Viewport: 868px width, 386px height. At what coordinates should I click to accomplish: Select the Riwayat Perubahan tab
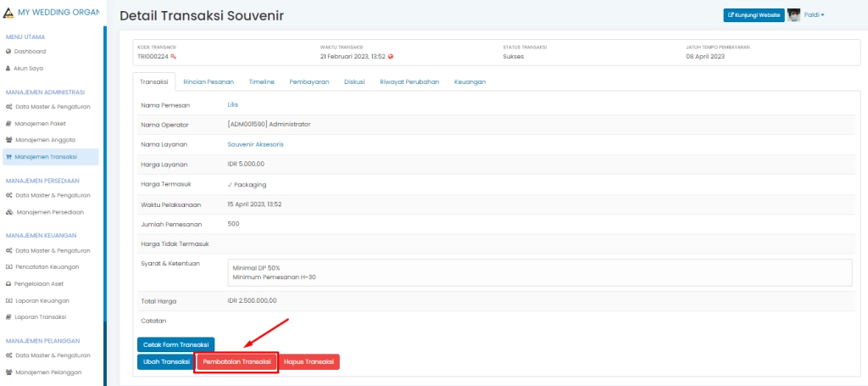point(409,81)
